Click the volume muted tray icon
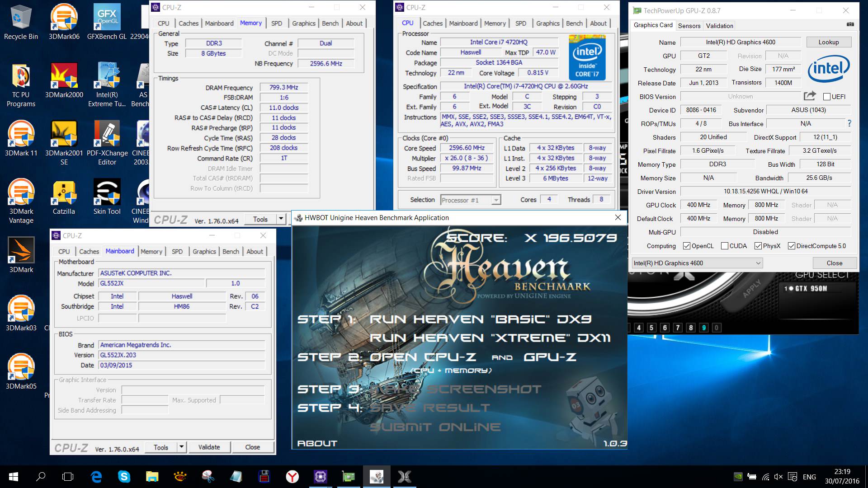868x488 pixels. pos(778,477)
